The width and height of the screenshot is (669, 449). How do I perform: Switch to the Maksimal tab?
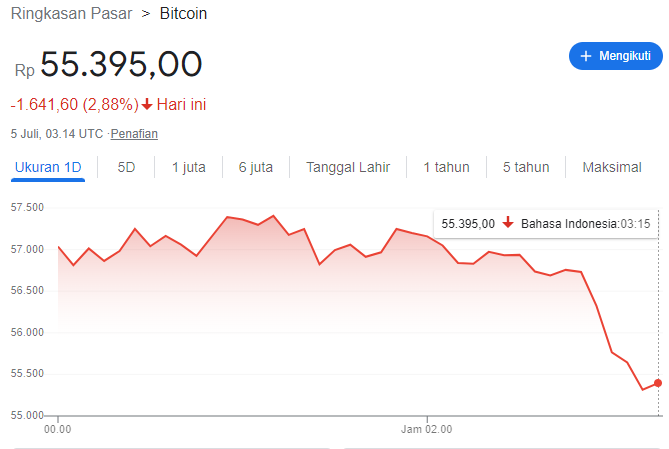pyautogui.click(x=612, y=167)
